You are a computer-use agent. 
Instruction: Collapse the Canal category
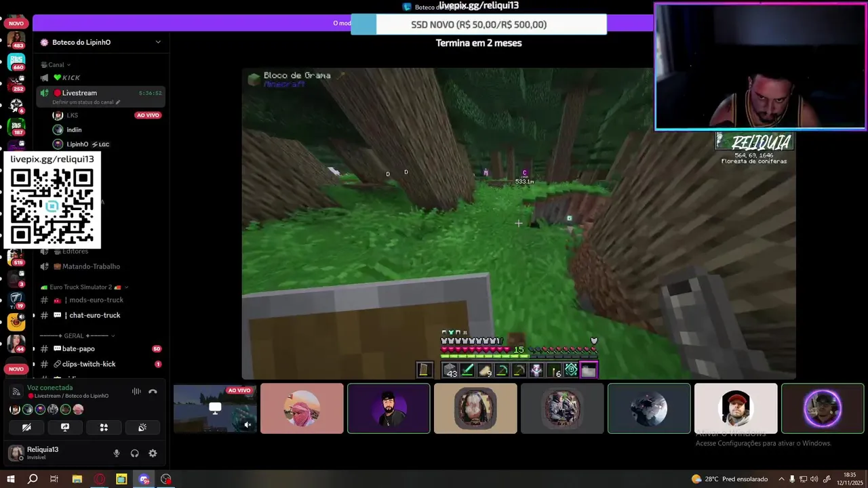pyautogui.click(x=56, y=65)
